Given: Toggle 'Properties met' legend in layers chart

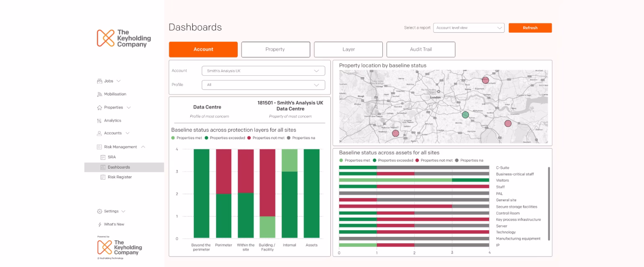Looking at the screenshot, I should [x=187, y=138].
